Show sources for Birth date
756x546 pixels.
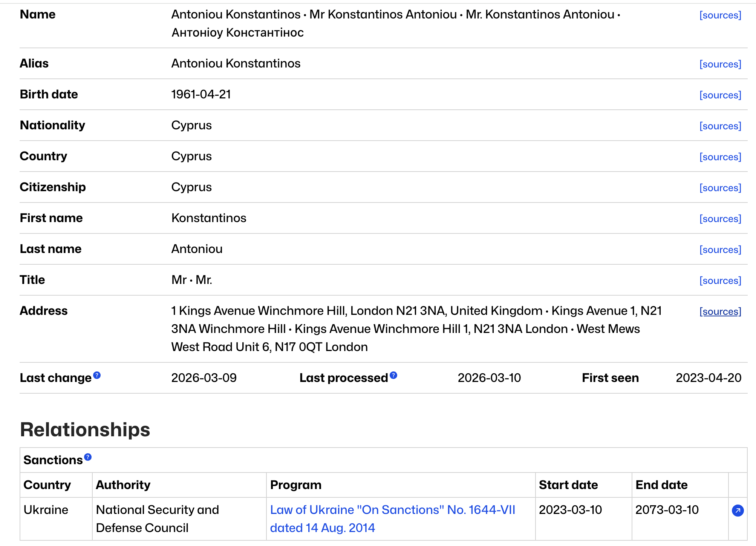coord(720,95)
